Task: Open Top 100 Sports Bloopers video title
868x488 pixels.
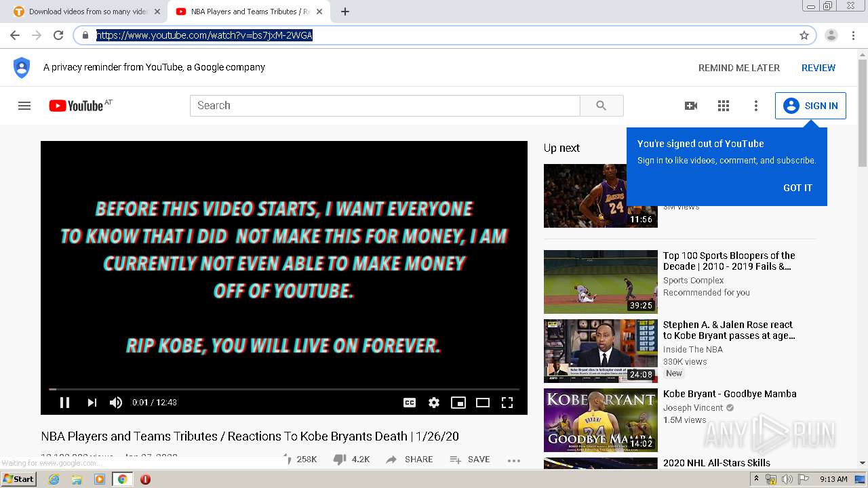Action: (729, 261)
